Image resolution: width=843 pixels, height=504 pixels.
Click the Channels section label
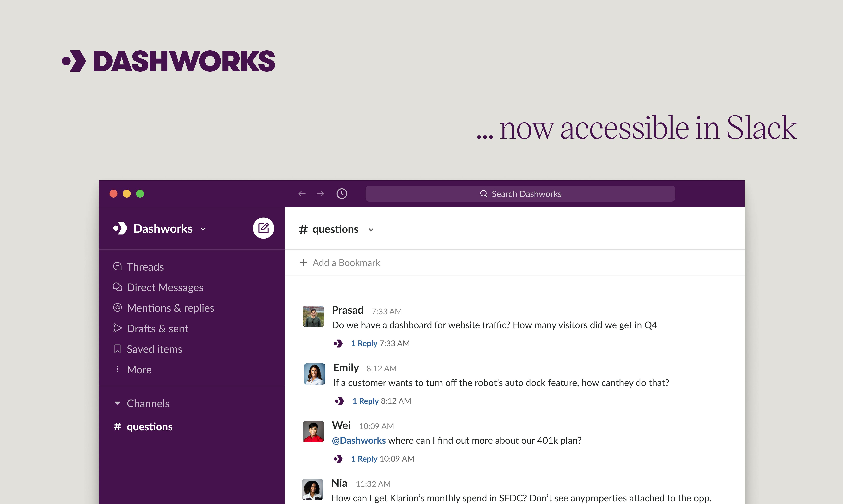[x=148, y=404]
